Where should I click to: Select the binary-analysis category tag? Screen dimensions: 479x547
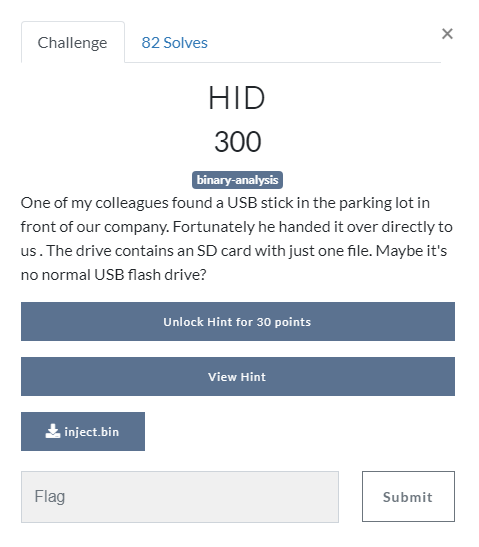pos(237,180)
